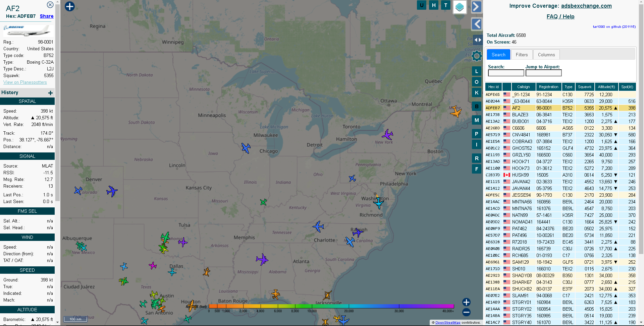The height and width of the screenshot is (326, 644).
Task: Click the purple plane in Mississippi
Action: coord(262,259)
